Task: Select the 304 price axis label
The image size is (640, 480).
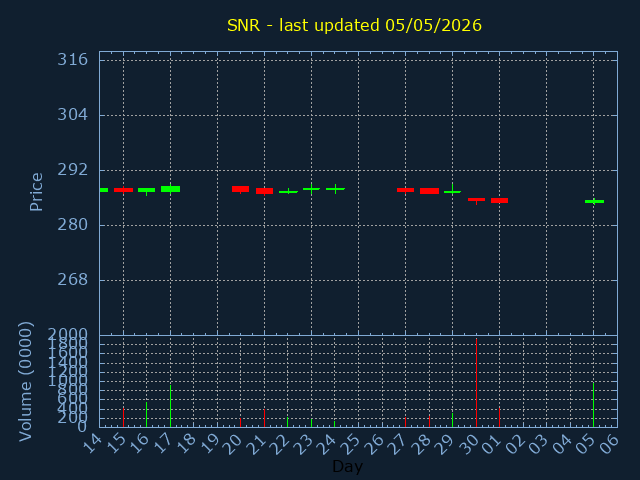Action: (72, 115)
